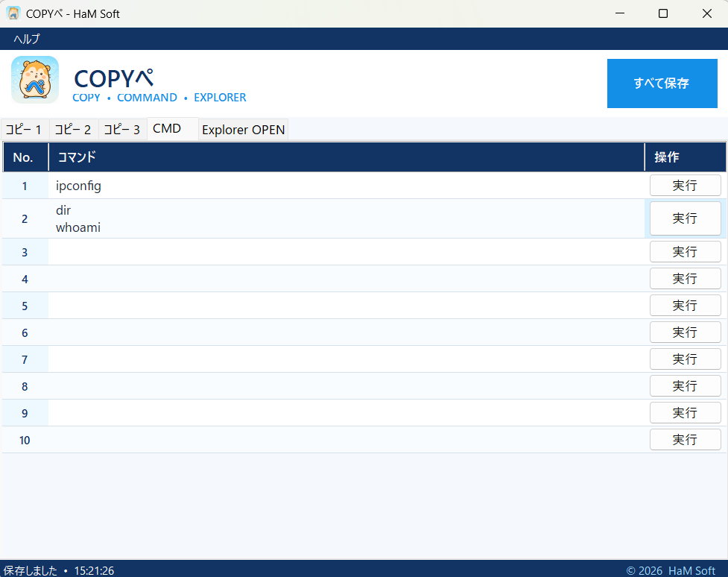Click the empty command cell in row 3
Viewport: 728px width, 577px height.
point(346,252)
